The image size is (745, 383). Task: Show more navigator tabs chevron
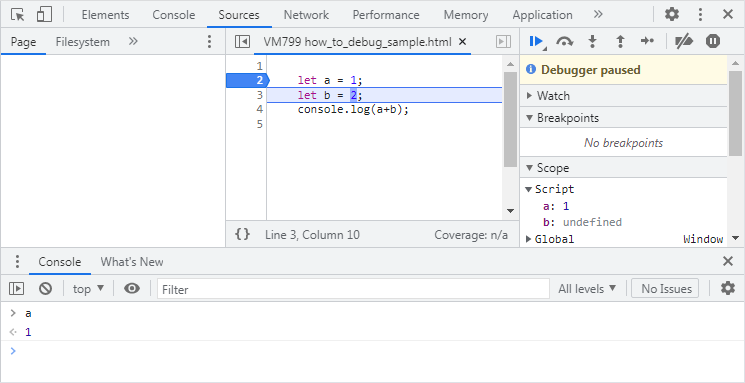point(133,41)
